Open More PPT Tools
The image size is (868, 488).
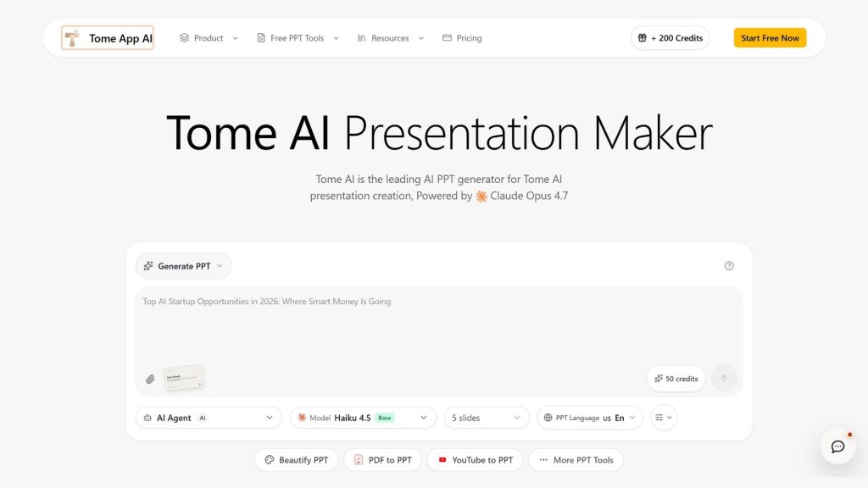[576, 460]
